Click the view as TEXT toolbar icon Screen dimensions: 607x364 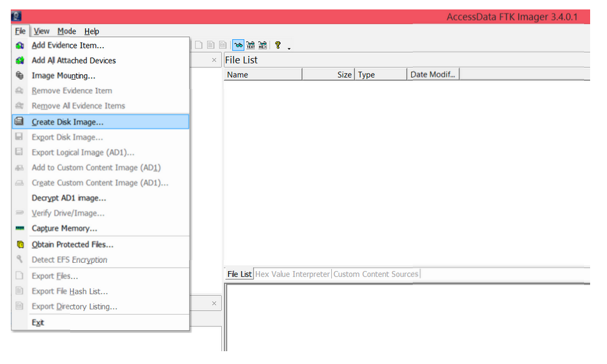(250, 45)
